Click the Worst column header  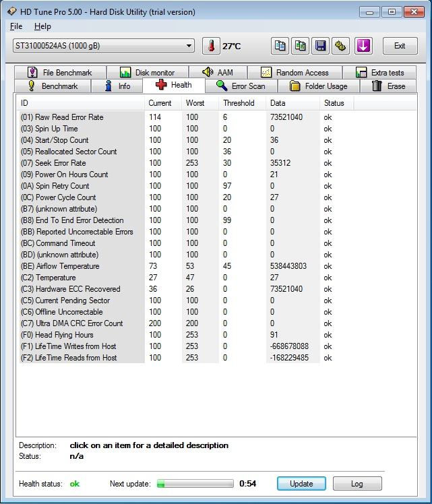click(x=201, y=103)
